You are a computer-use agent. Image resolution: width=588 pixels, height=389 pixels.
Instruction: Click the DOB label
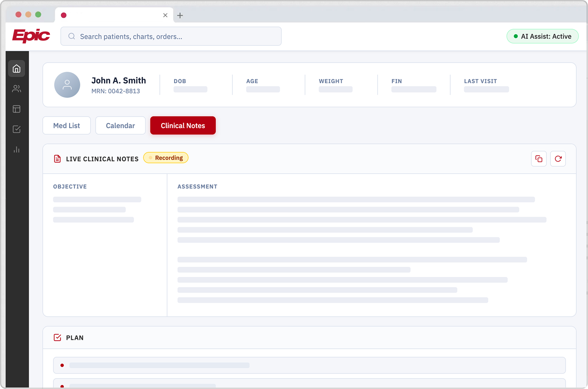pos(180,81)
